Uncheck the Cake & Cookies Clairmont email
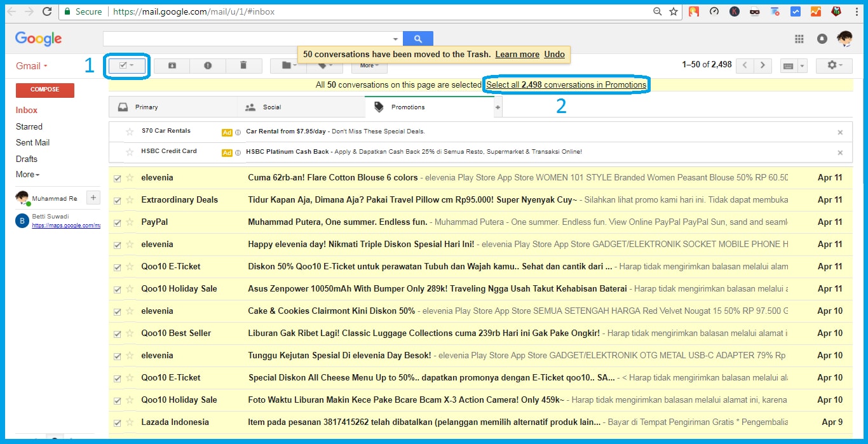This screenshot has height=444, width=868. 117,312
